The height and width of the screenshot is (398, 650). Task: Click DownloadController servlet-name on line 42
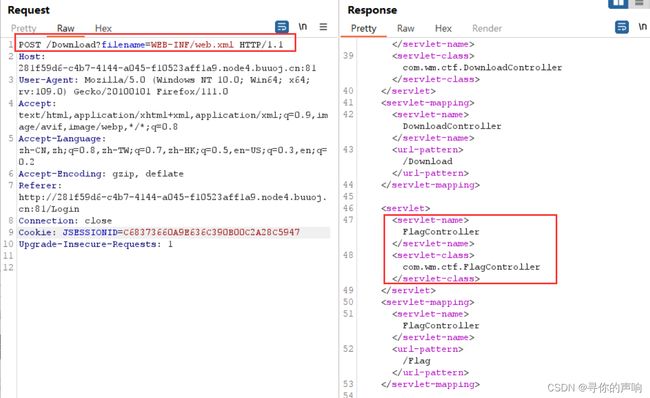pos(452,126)
